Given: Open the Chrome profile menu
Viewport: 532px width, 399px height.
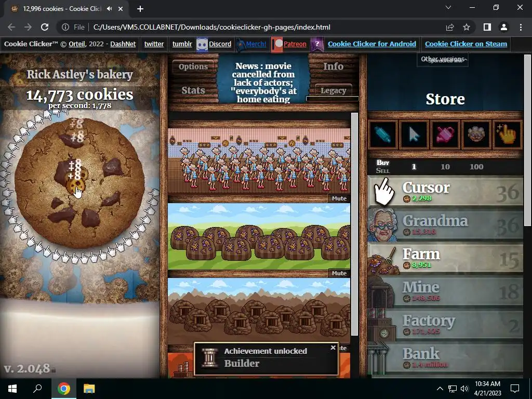Looking at the screenshot, I should (504, 27).
